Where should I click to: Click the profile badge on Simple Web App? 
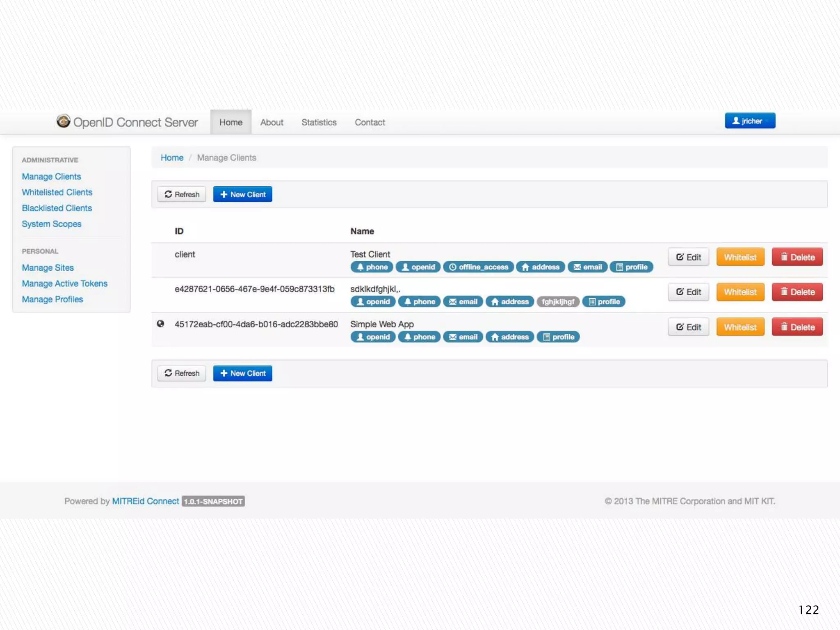click(x=558, y=337)
